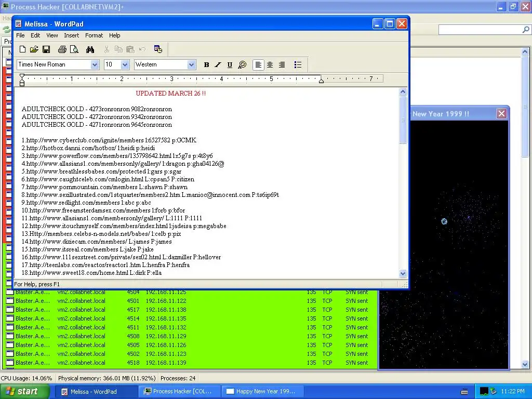Image resolution: width=532 pixels, height=399 pixels.
Task: Click the Process Hacker tray icon
Action: (x=484, y=392)
